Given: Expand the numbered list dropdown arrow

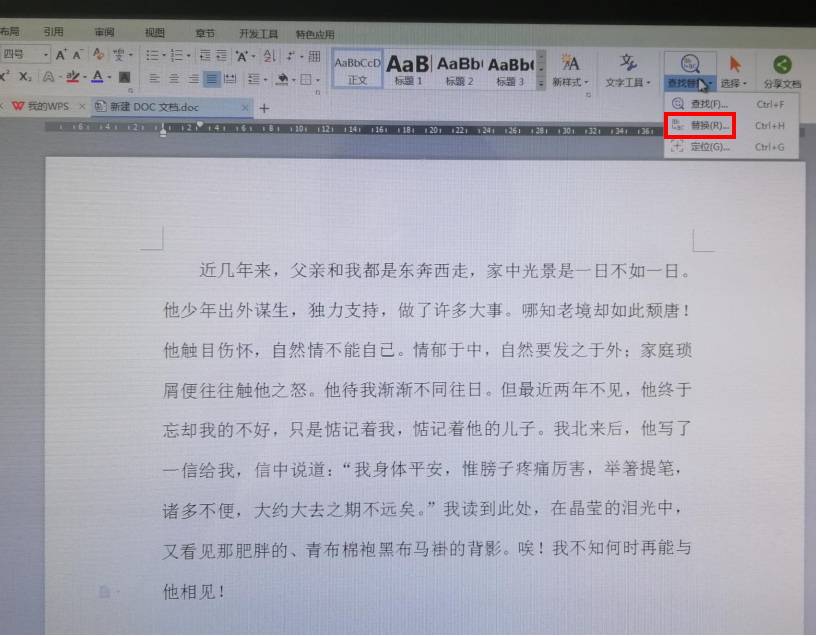Looking at the screenshot, I should [189, 54].
